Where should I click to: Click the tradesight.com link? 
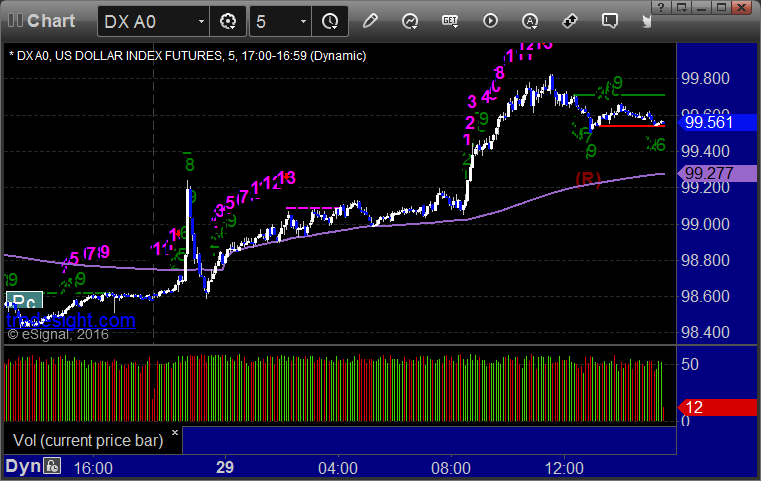click(x=71, y=320)
